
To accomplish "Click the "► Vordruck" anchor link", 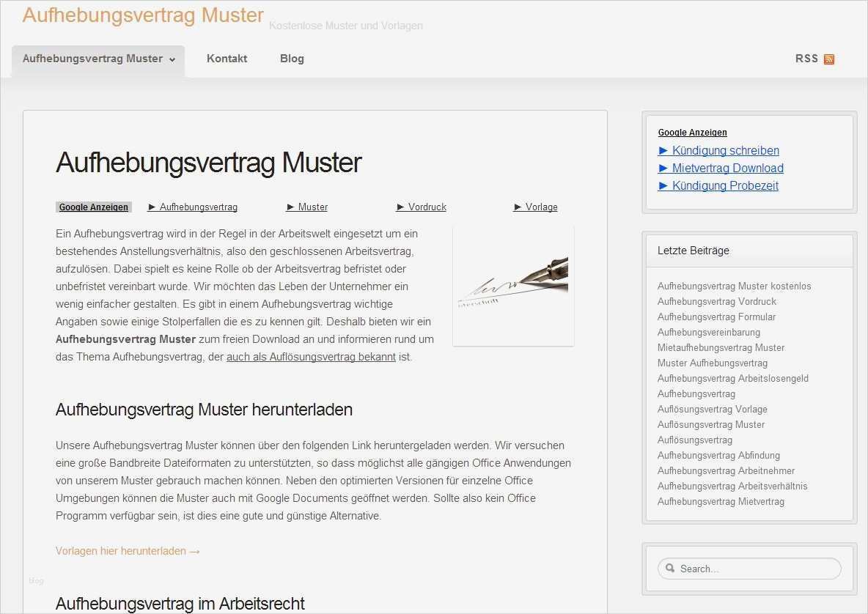I will click(x=421, y=207).
